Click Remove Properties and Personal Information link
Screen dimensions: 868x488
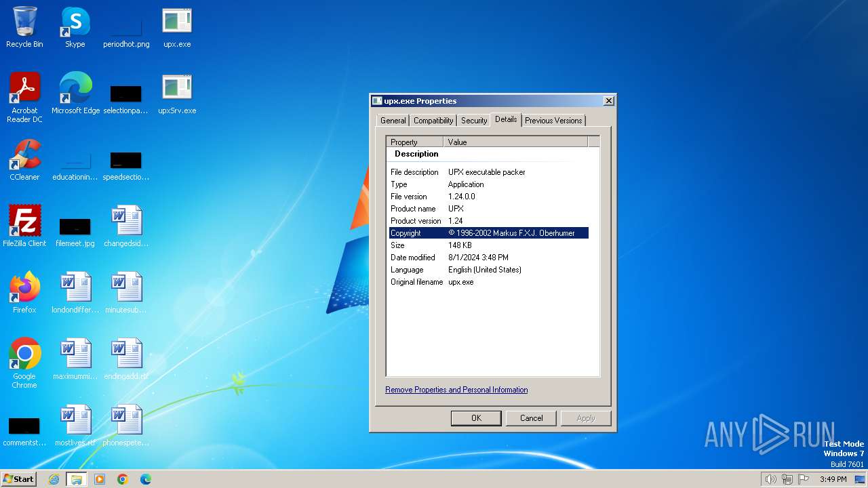(456, 390)
